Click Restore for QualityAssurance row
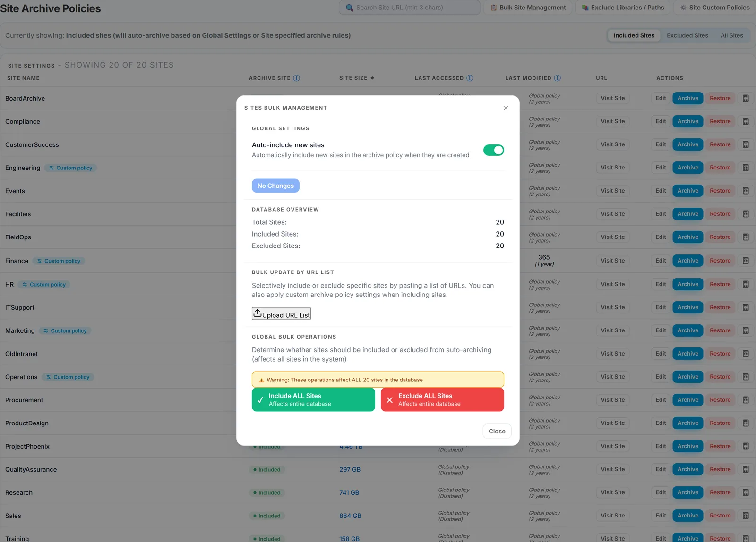This screenshot has width=756, height=542. click(720, 469)
